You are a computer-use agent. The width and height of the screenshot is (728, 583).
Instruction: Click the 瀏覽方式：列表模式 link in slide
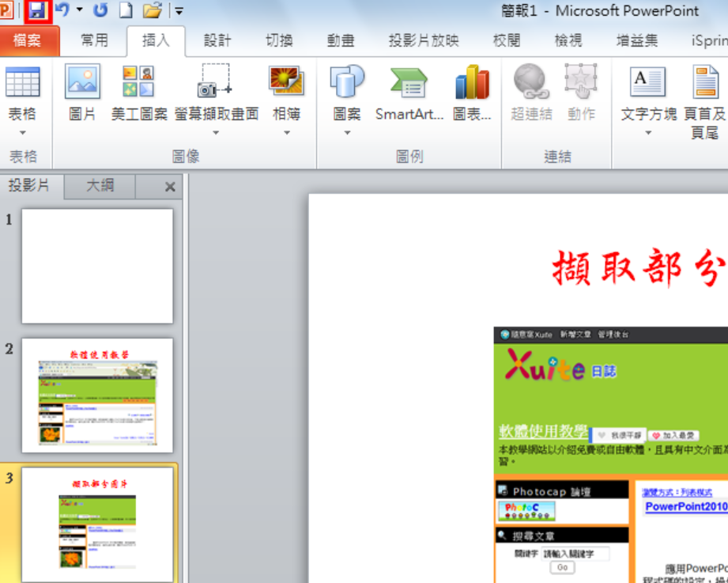tap(677, 492)
